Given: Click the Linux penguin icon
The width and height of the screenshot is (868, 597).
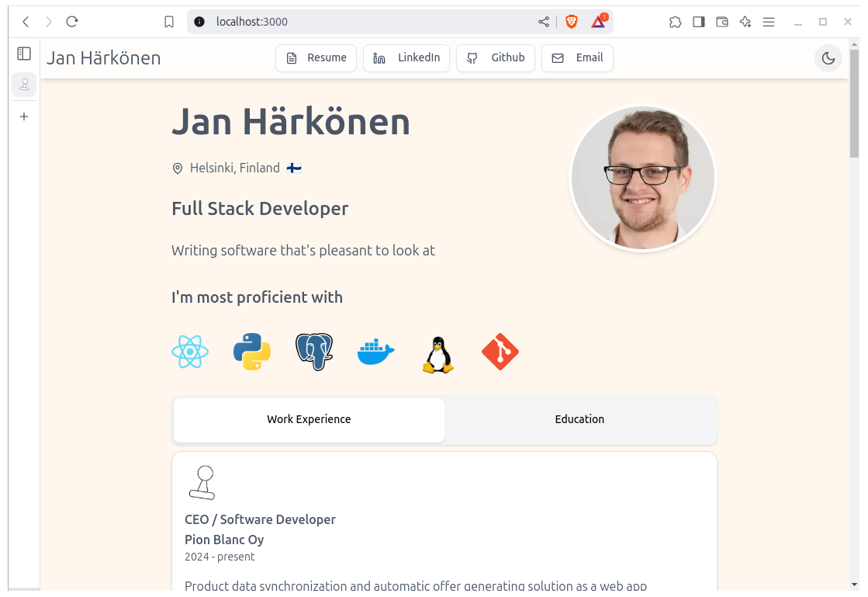Looking at the screenshot, I should 437,355.
